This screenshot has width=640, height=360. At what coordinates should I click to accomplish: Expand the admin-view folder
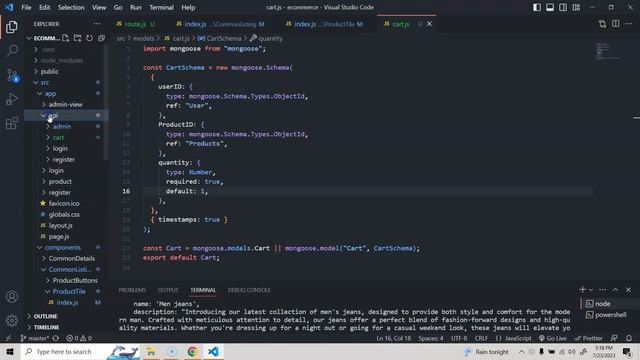65,104
